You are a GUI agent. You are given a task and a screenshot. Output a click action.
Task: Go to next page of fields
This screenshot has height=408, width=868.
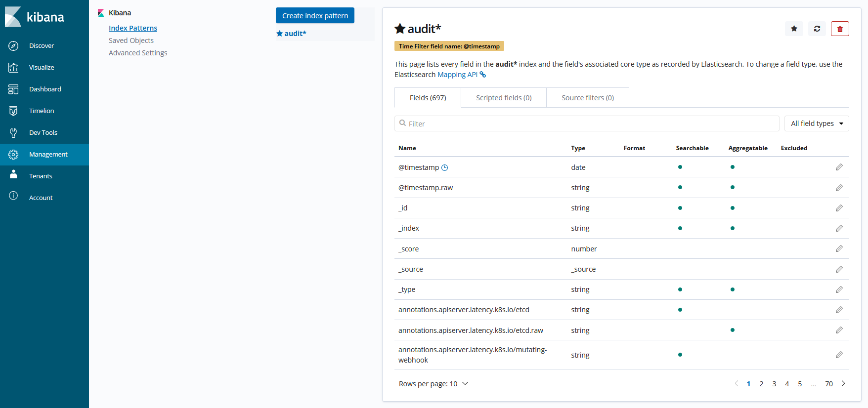[x=843, y=384]
